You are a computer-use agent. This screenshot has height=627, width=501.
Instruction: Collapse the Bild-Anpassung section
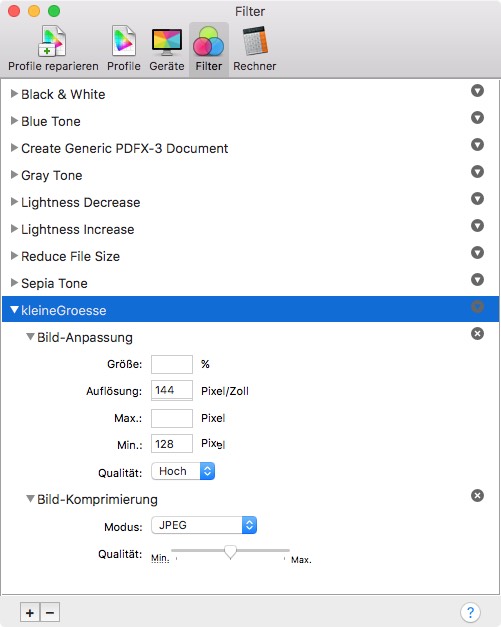point(30,337)
